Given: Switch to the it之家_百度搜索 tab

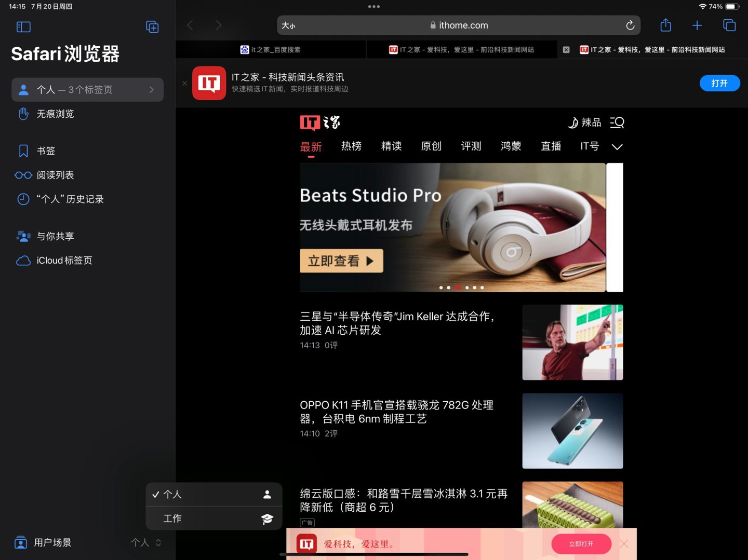Looking at the screenshot, I should point(271,49).
